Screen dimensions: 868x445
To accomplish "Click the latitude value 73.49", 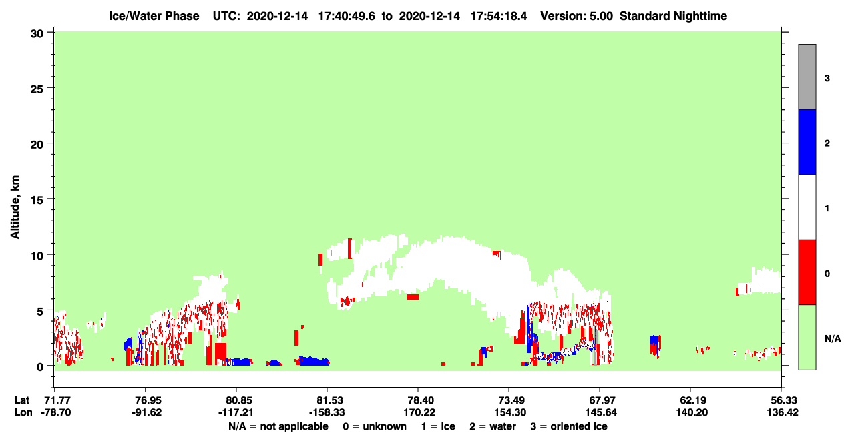I will click(509, 400).
